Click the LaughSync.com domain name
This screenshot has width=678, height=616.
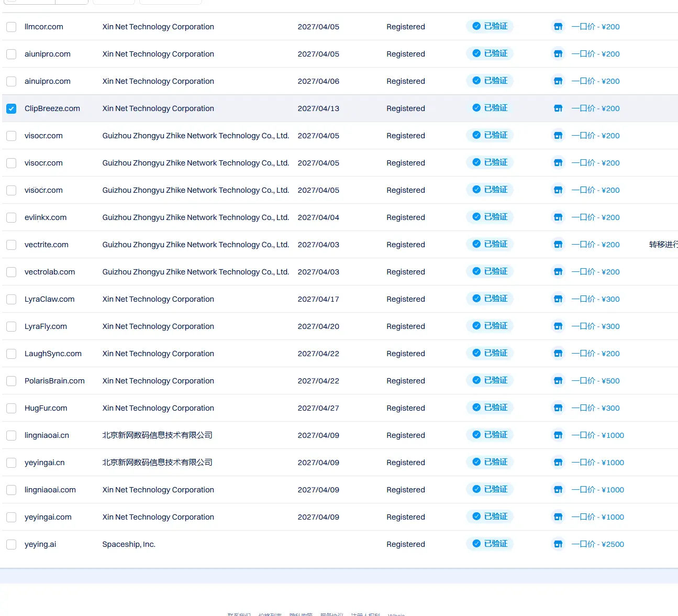coord(53,354)
